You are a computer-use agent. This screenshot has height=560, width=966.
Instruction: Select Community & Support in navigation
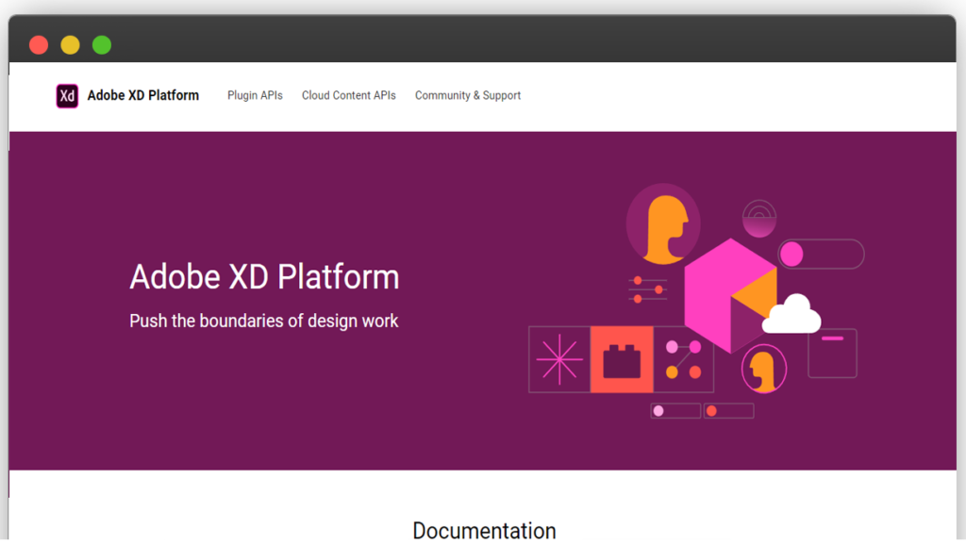(x=468, y=95)
